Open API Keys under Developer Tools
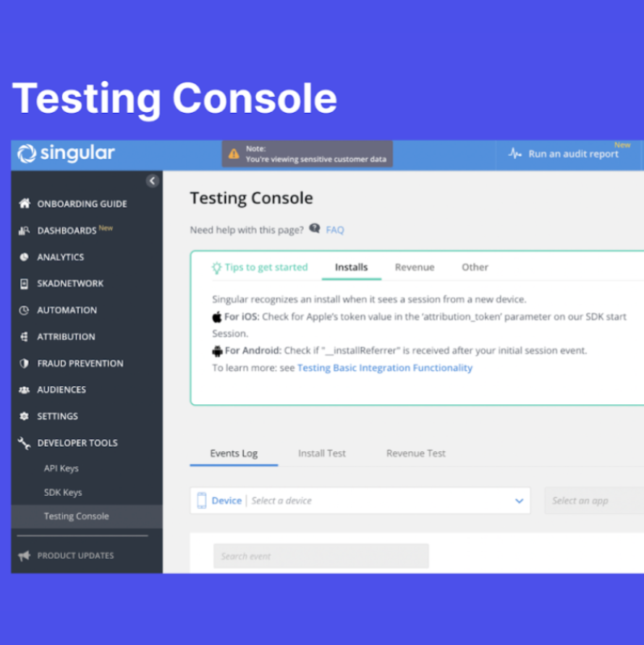Viewport: 644px width, 645px height. click(62, 468)
